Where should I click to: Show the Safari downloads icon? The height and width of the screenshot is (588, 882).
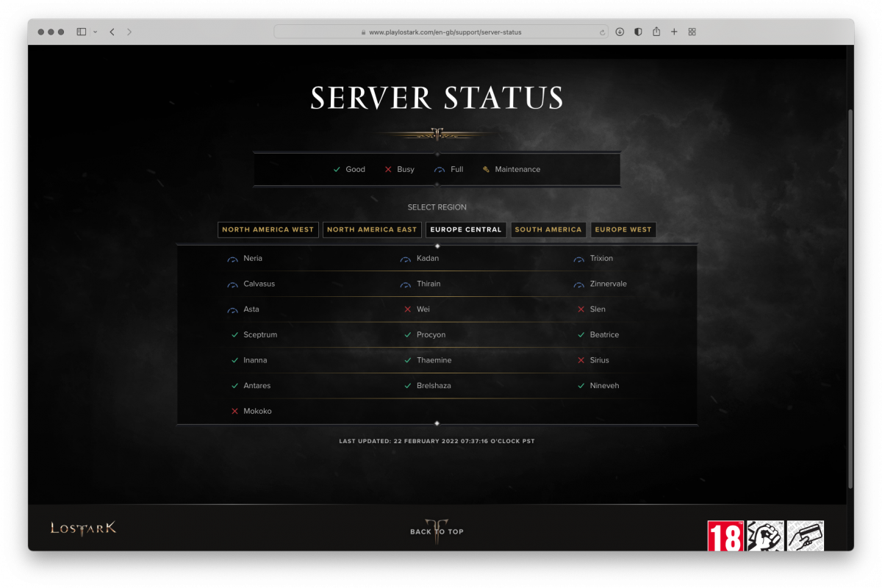tap(620, 32)
